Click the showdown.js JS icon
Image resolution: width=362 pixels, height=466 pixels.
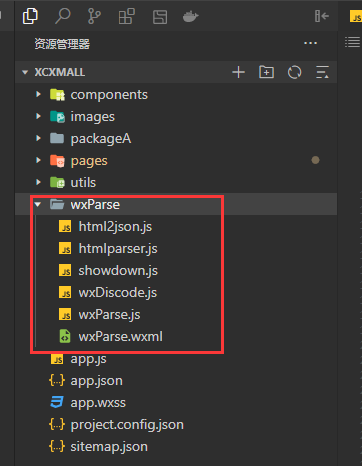click(65, 270)
